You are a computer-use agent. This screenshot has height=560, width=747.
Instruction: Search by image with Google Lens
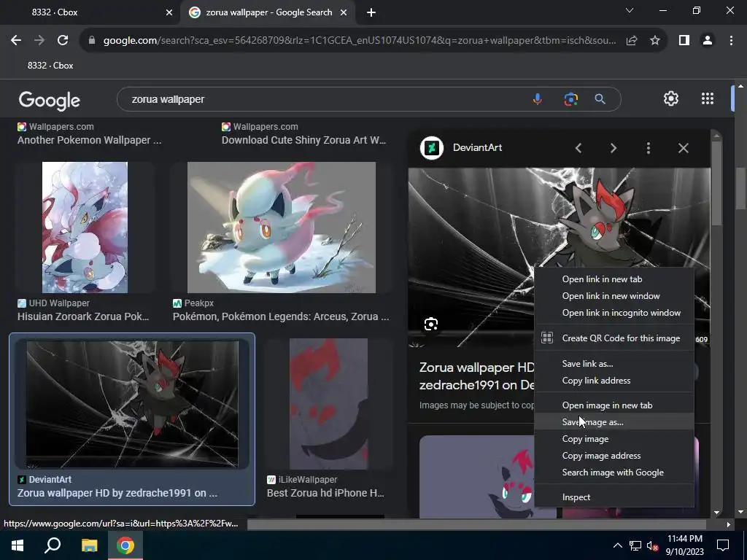[570, 99]
